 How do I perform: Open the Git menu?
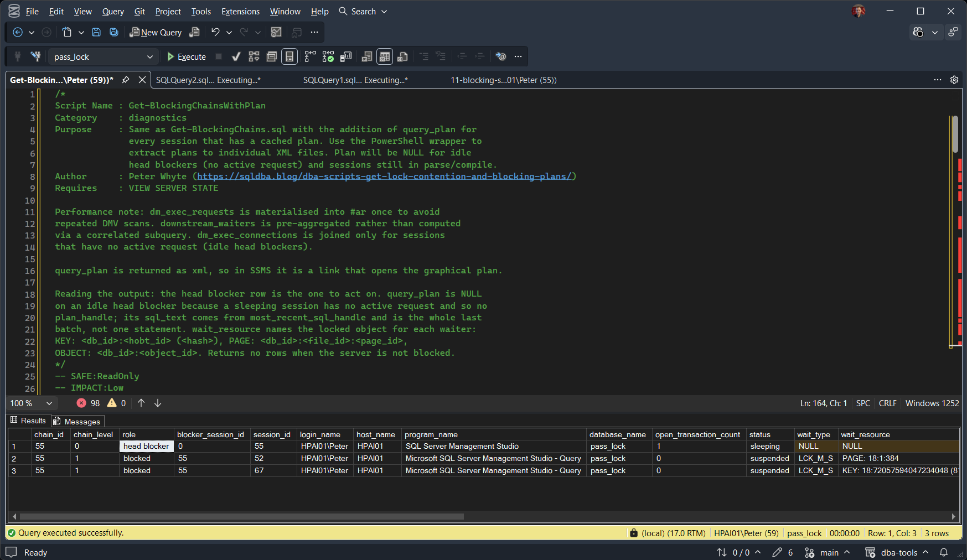coord(139,11)
